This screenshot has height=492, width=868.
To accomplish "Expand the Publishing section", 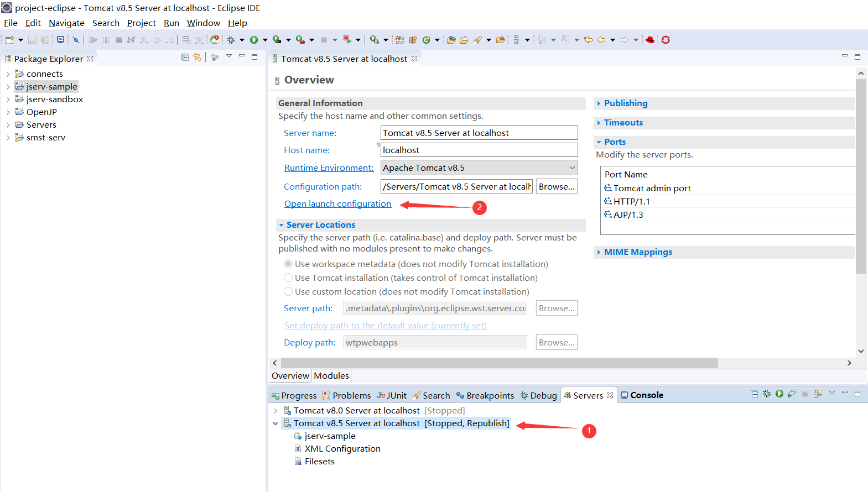I will 599,103.
